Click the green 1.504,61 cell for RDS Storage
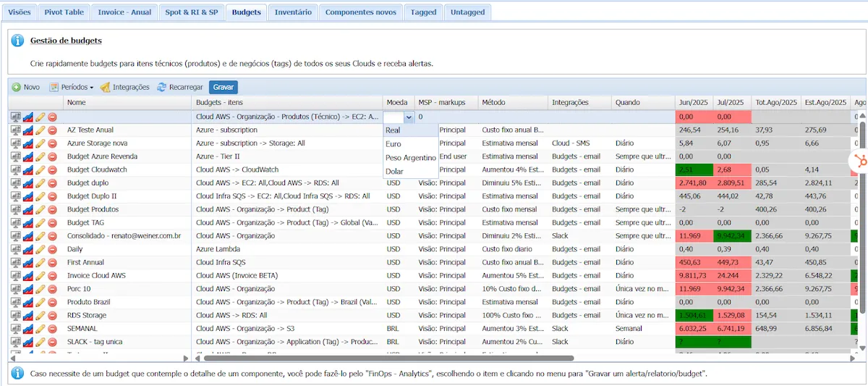 tap(694, 316)
